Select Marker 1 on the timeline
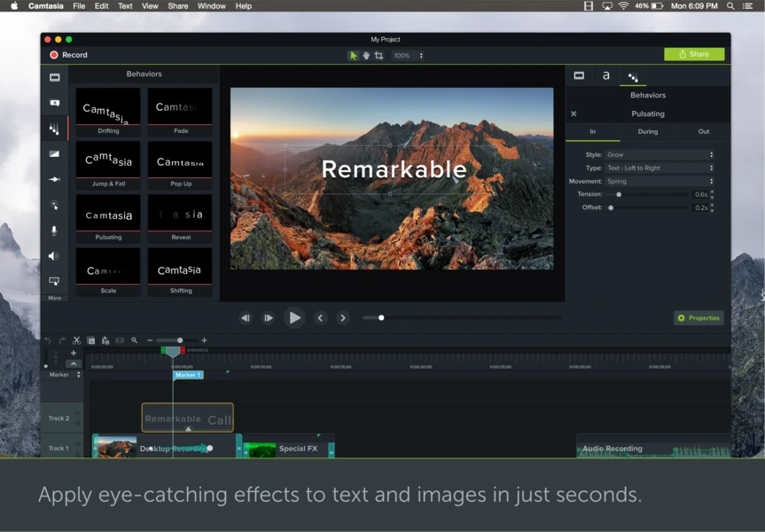This screenshot has width=765, height=532. point(187,374)
